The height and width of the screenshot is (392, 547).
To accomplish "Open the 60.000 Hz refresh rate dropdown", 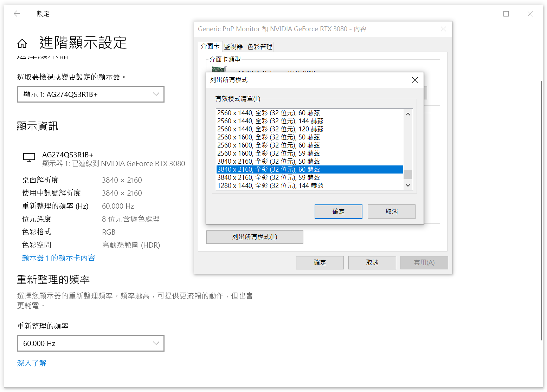I will coord(91,343).
